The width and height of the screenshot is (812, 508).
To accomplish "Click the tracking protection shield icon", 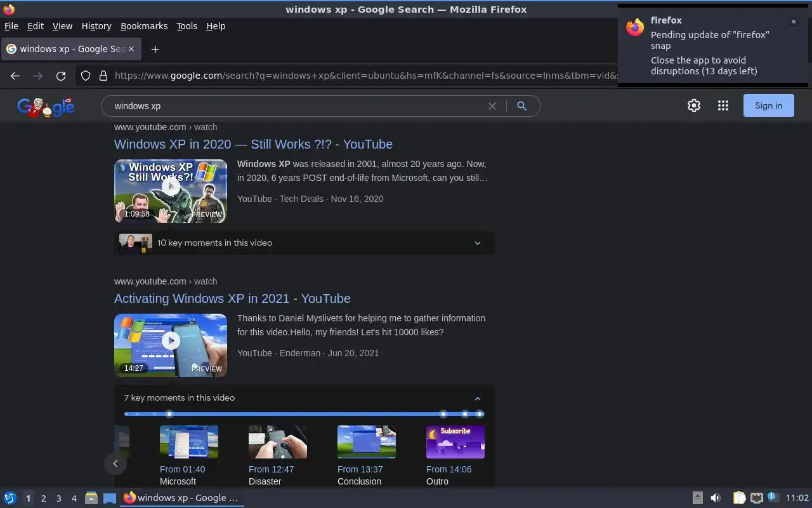I will (x=86, y=76).
